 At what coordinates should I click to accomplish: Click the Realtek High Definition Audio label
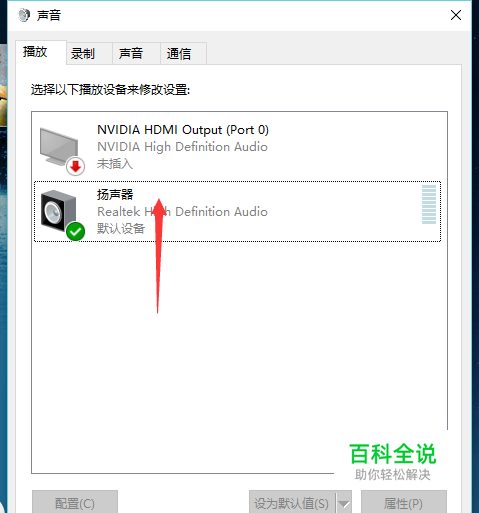(x=182, y=212)
